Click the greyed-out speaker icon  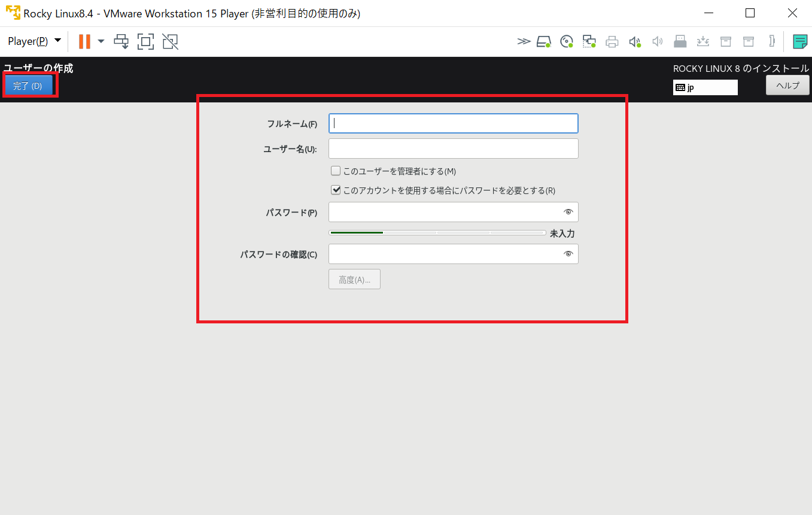point(658,41)
